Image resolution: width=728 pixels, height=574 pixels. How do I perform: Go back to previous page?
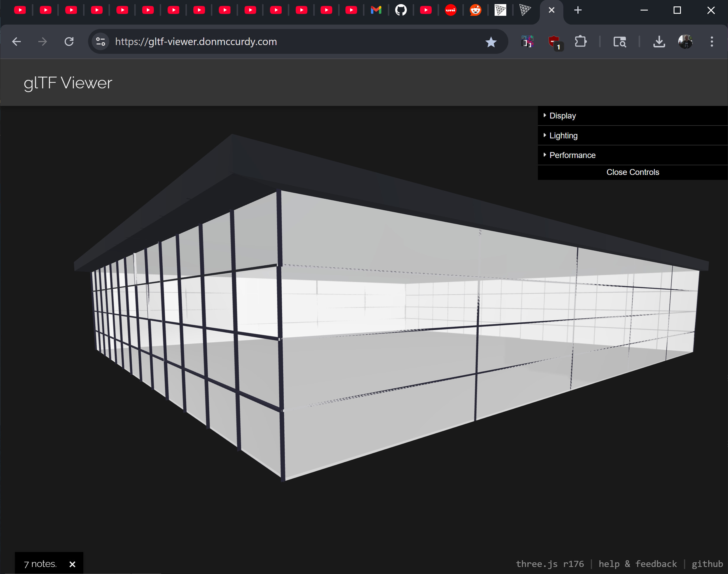click(x=16, y=42)
